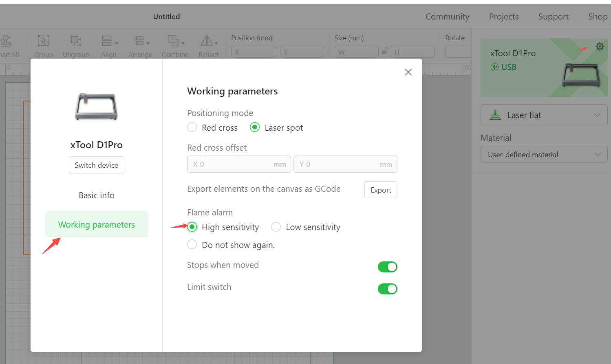Toggle the Limit switch setting
This screenshot has width=611, height=364.
click(388, 289)
